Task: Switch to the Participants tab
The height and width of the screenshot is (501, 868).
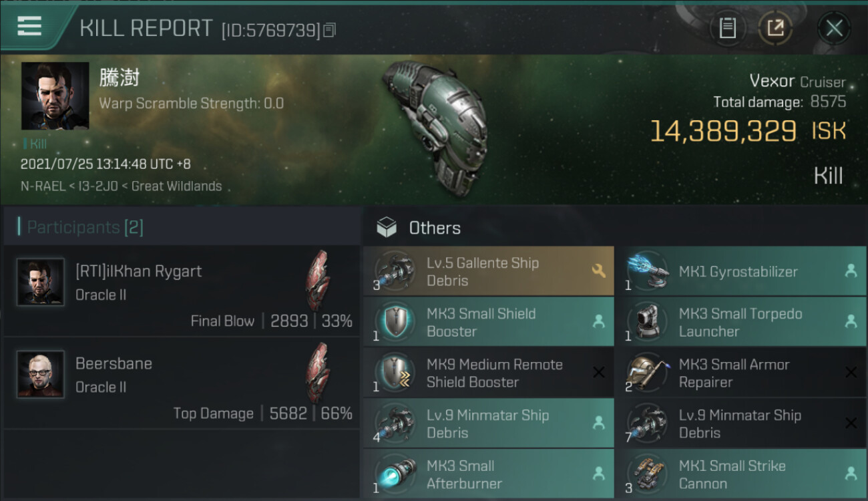Action: (85, 227)
